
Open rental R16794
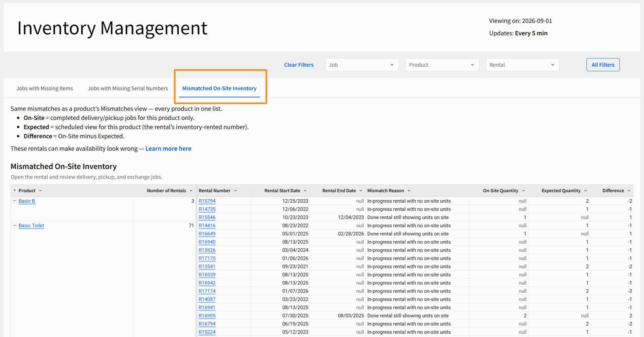[207, 324]
